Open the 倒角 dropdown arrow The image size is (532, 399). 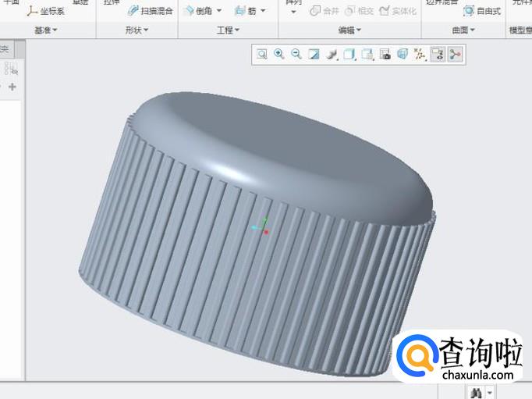point(219,11)
